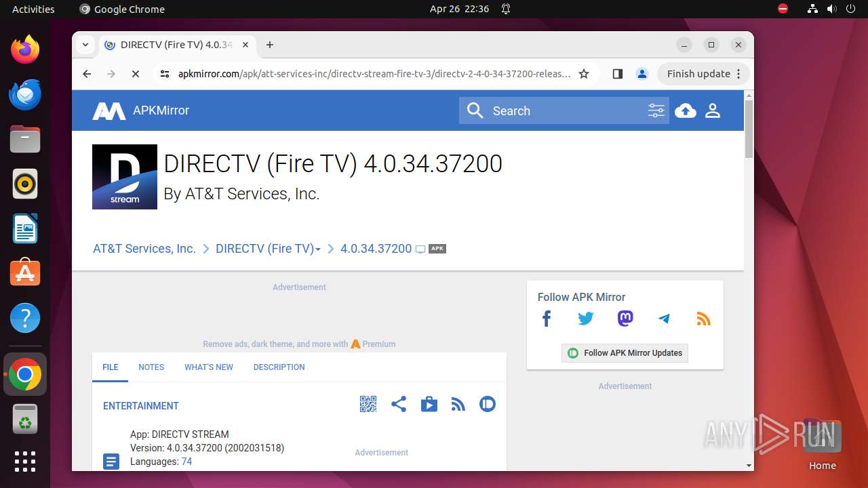The width and height of the screenshot is (868, 488).
Task: Open Rhythmbox music player in the dock
Action: click(x=25, y=184)
